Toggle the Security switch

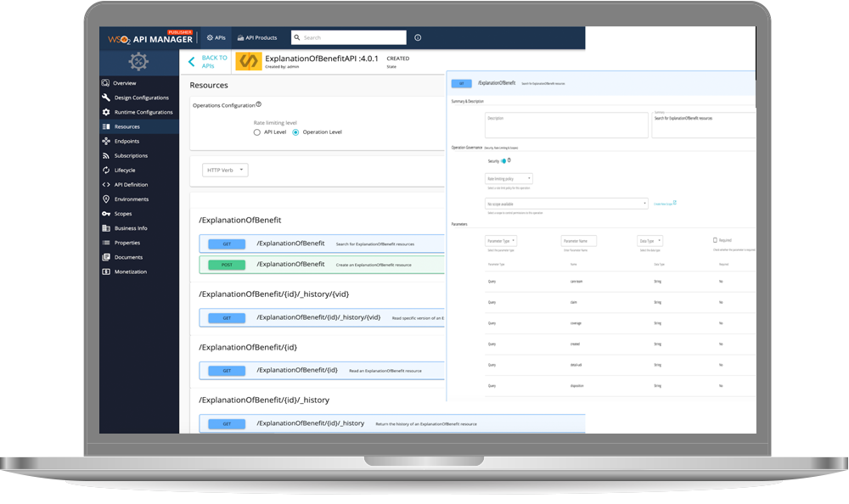tap(503, 160)
